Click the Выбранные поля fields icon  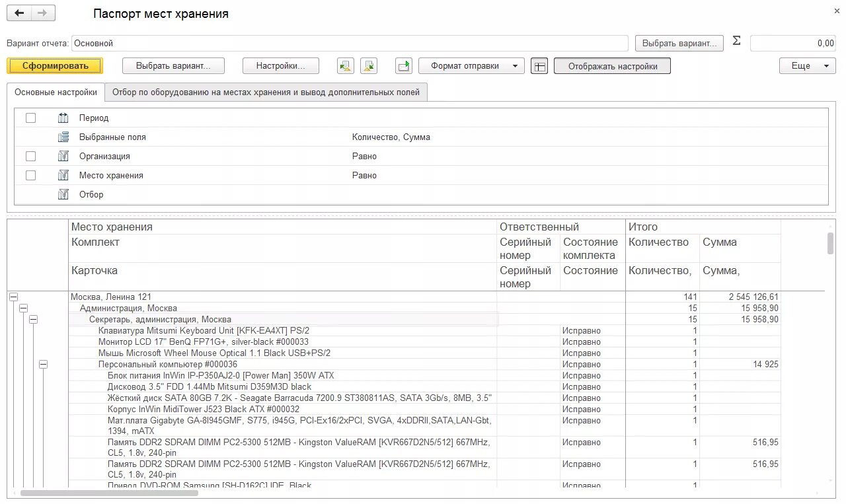pos(63,137)
